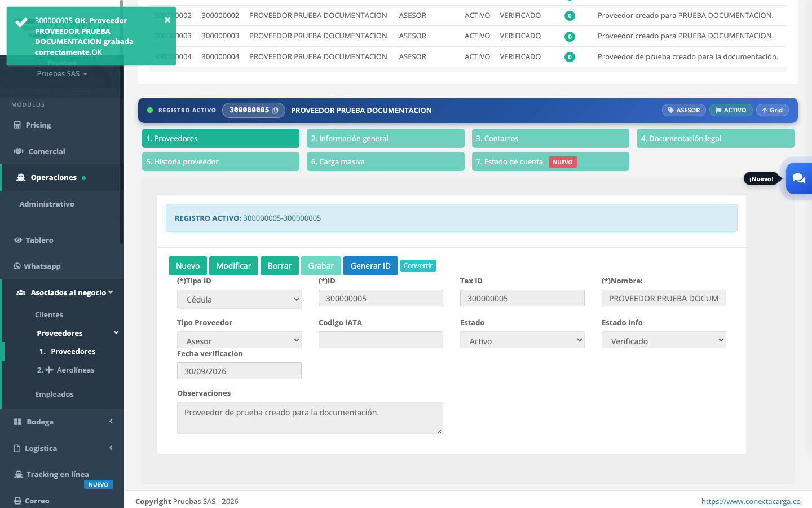Open the chat bubble widget
The width and height of the screenshot is (812, 508).
[x=799, y=178]
